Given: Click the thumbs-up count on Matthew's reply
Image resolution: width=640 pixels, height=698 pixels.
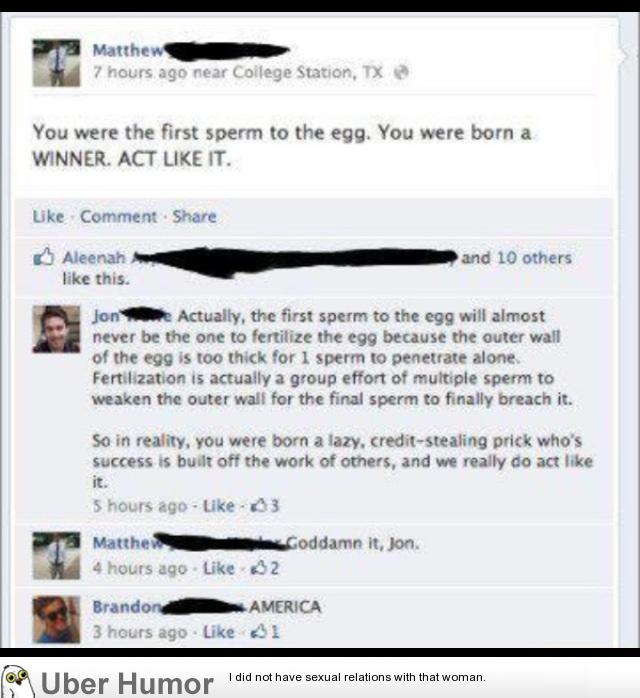Looking at the screenshot, I should click(266, 568).
